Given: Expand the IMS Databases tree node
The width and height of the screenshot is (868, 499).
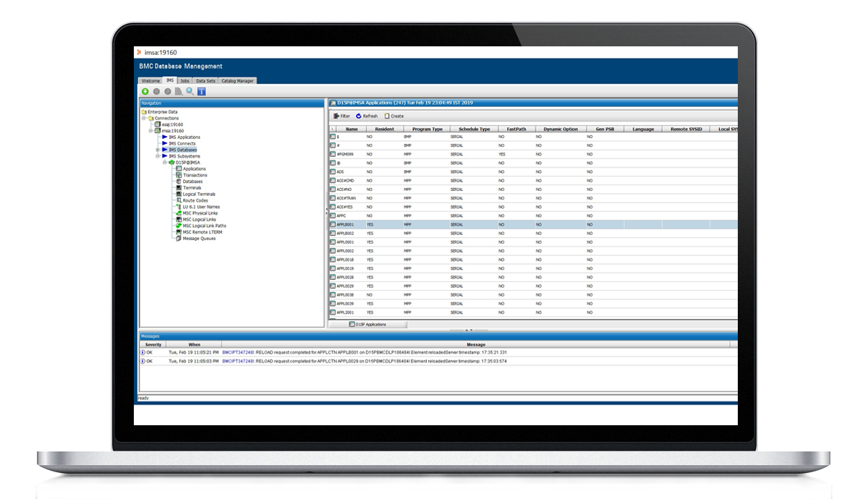Looking at the screenshot, I should (158, 150).
